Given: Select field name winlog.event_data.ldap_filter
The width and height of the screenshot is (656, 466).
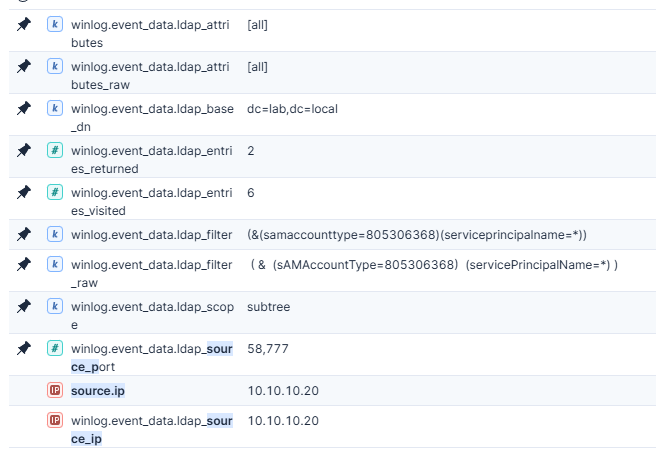Looking at the screenshot, I should click(x=151, y=235).
